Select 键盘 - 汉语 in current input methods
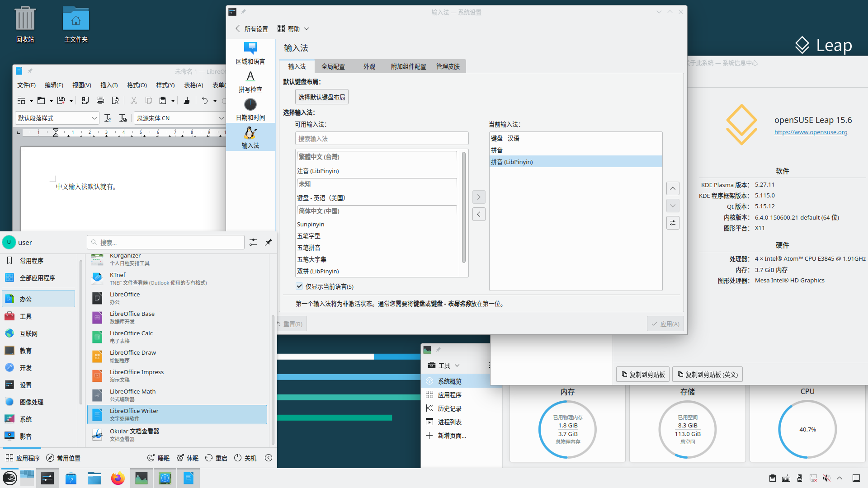 pyautogui.click(x=576, y=138)
